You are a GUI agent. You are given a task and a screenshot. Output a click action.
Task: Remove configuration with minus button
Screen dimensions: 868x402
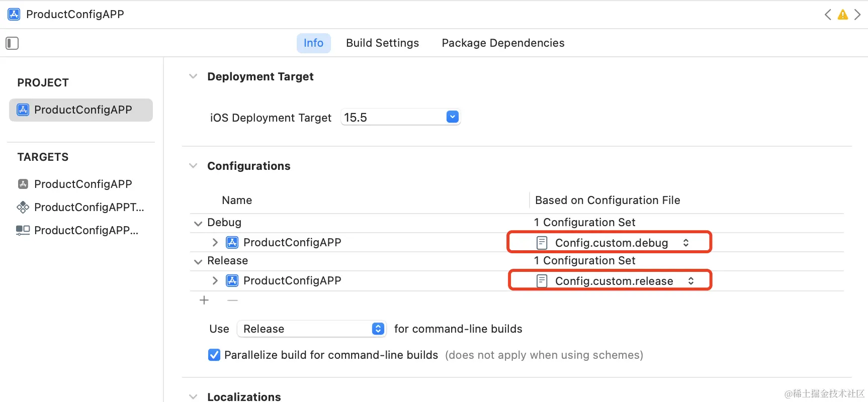click(x=232, y=300)
